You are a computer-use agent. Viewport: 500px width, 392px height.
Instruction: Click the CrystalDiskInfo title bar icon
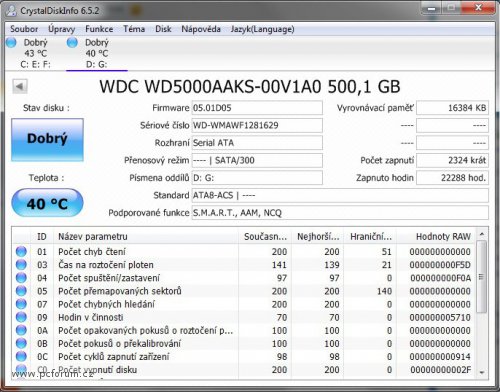pyautogui.click(x=11, y=10)
